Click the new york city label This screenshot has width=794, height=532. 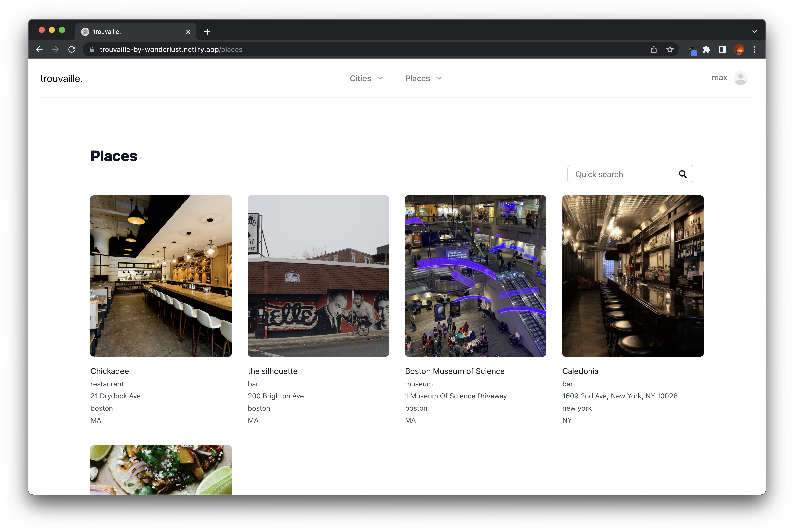point(577,408)
